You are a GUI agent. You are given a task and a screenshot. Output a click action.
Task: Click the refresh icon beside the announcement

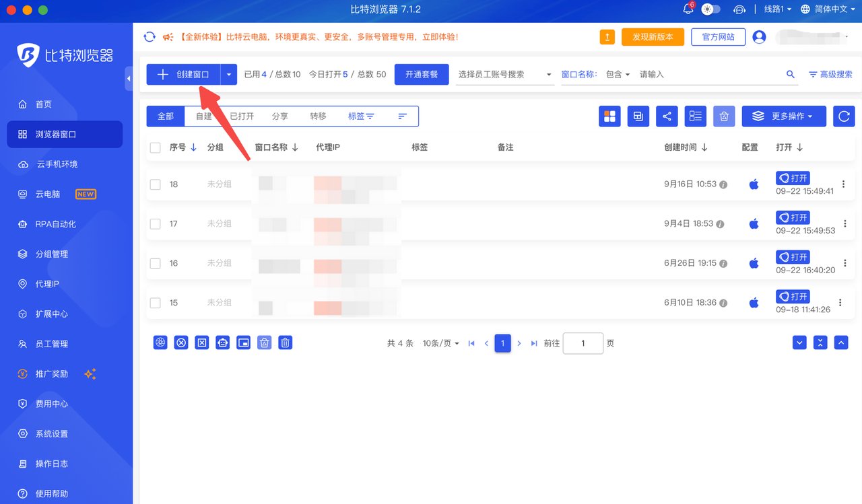click(150, 37)
